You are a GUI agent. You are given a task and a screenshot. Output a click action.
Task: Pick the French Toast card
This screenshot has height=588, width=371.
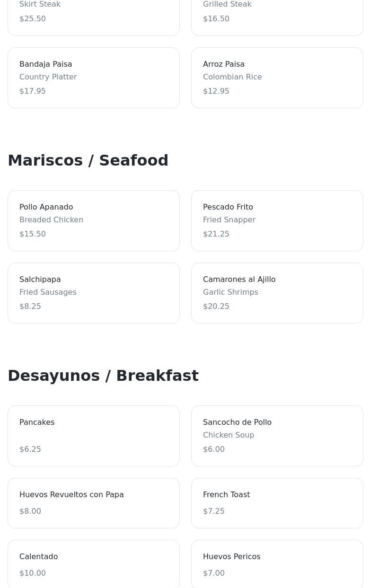coord(277,503)
